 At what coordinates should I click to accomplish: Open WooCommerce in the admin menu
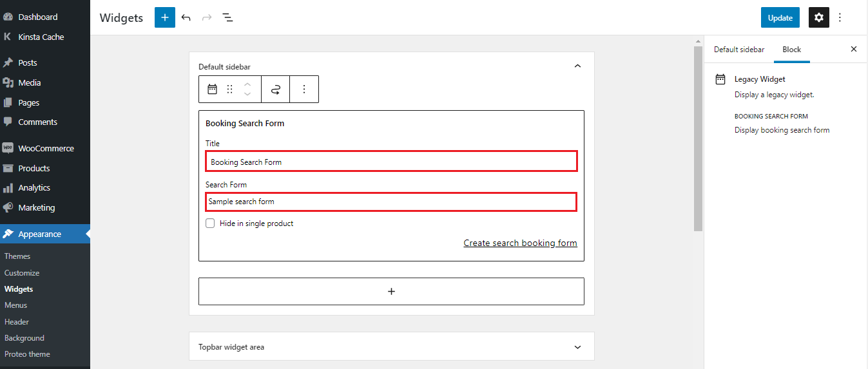tap(46, 148)
